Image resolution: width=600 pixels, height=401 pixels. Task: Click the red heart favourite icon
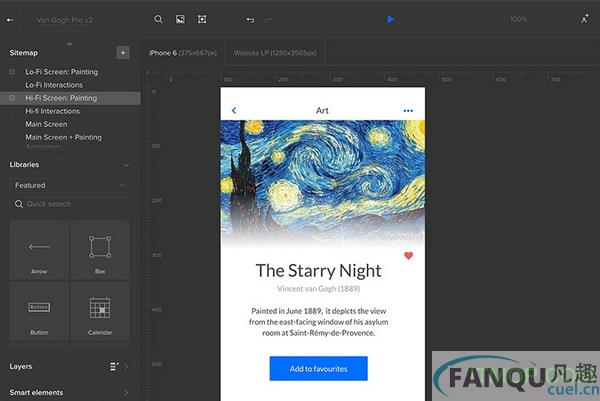click(408, 255)
